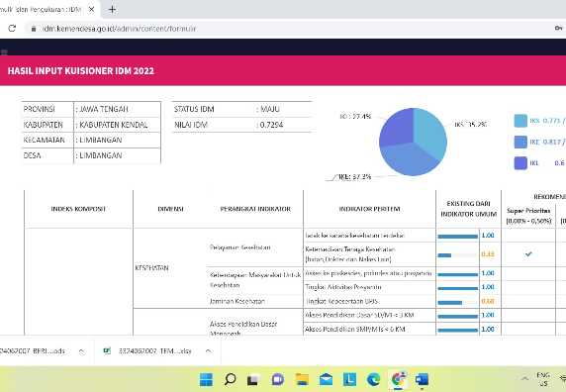Expand options for the .ods download
Screen dimensions: 566x392
81,350
